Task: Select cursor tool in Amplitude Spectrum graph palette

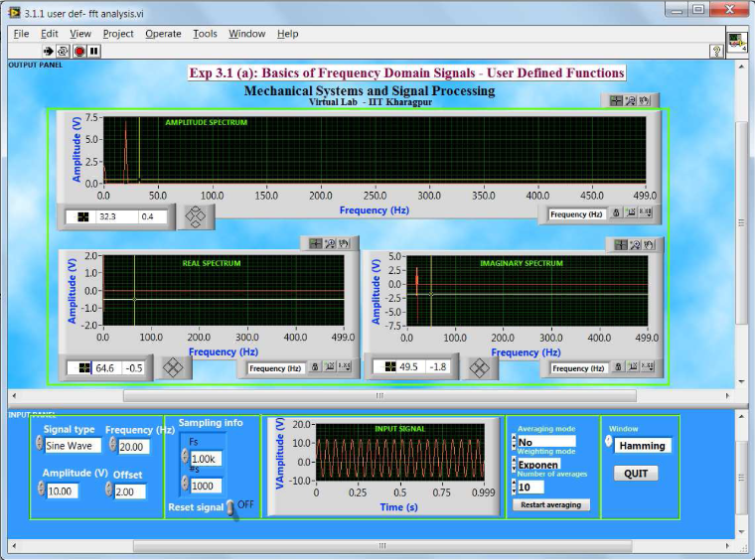Action: click(x=616, y=100)
